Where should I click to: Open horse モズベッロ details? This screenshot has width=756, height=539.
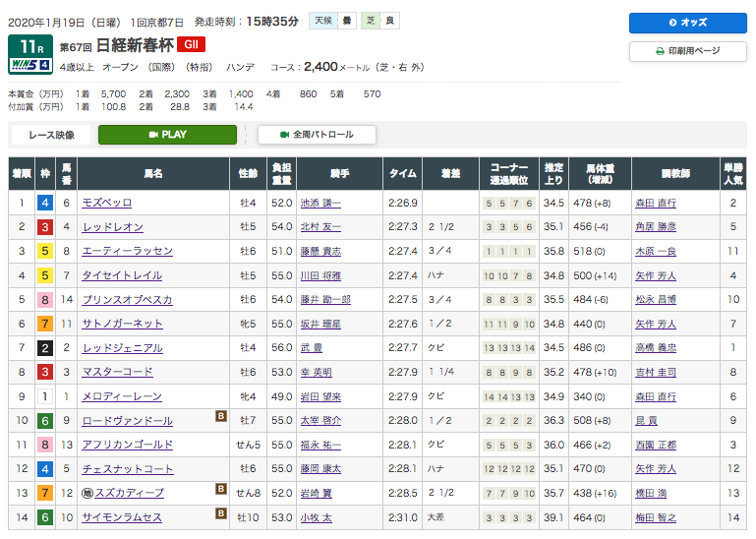106,204
